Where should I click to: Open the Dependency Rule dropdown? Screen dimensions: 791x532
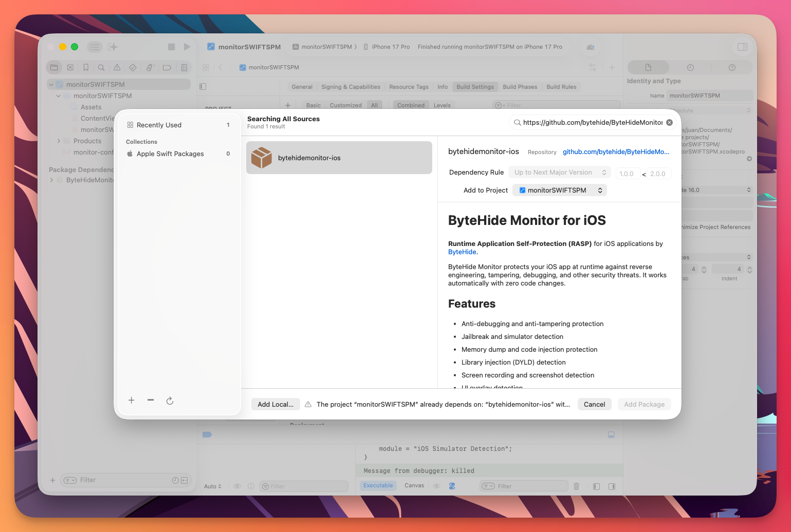pos(559,172)
